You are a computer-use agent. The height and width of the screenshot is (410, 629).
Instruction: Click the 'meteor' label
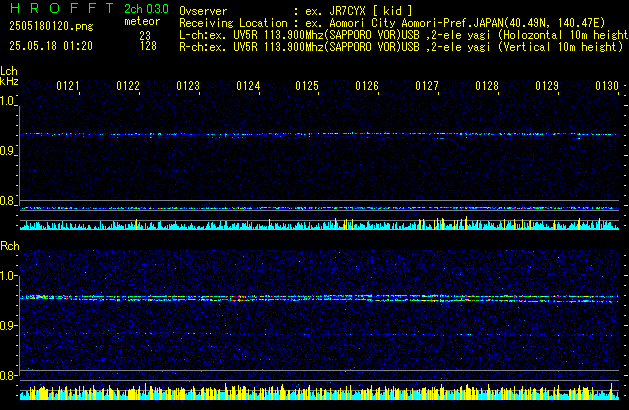point(142,21)
